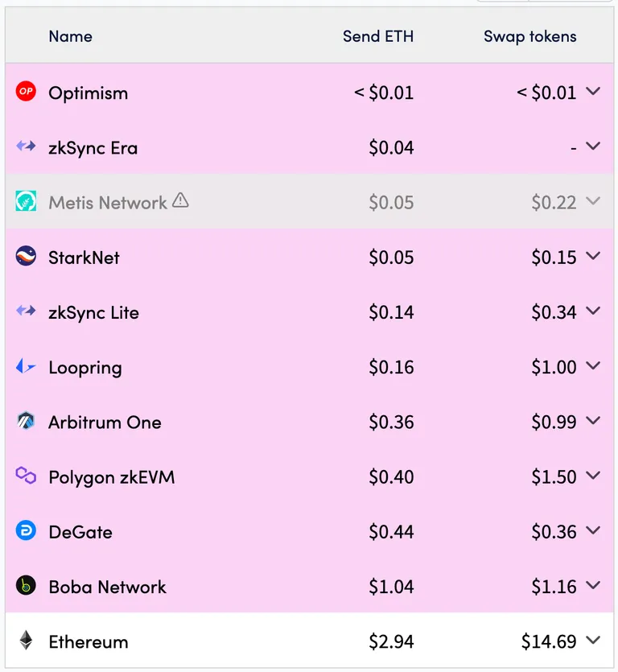
Task: Sort by the Send ETH column header
Action: tap(378, 36)
